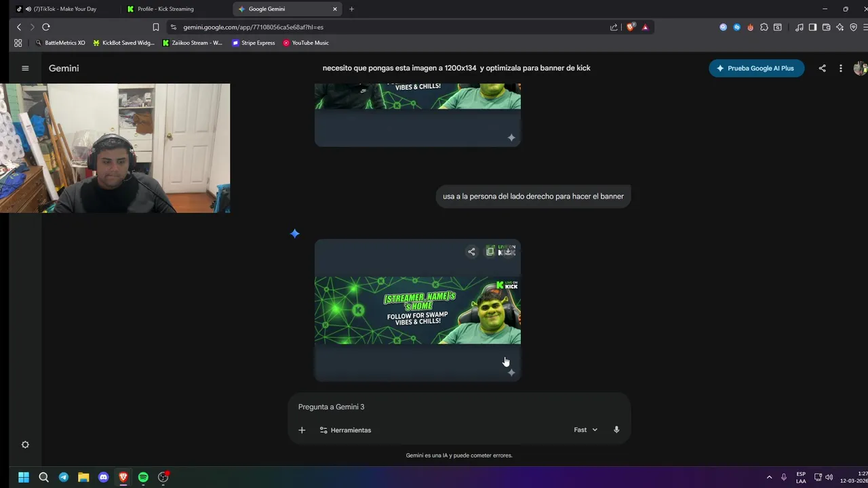The width and height of the screenshot is (868, 488).
Task: Open taskbar clock and date
Action: coord(854,477)
